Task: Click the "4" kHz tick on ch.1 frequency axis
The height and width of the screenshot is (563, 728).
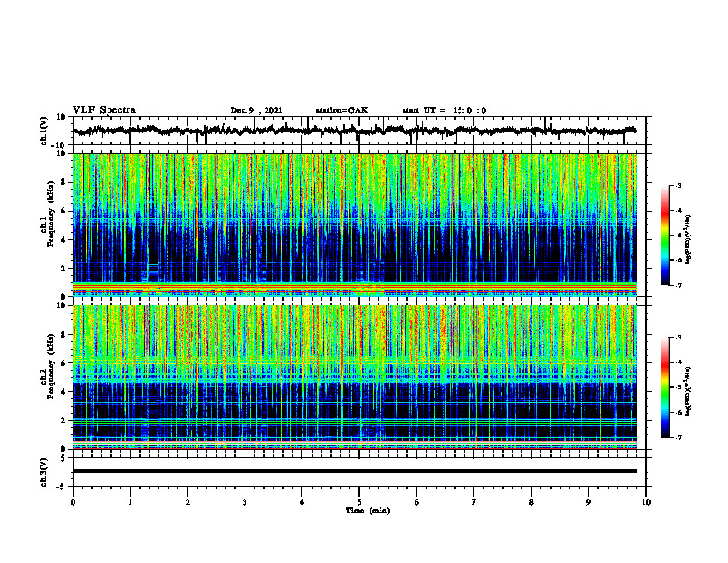Action: (x=64, y=240)
